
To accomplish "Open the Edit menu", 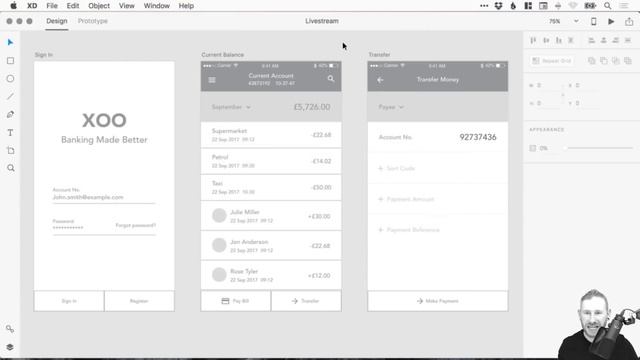I will coord(73,6).
